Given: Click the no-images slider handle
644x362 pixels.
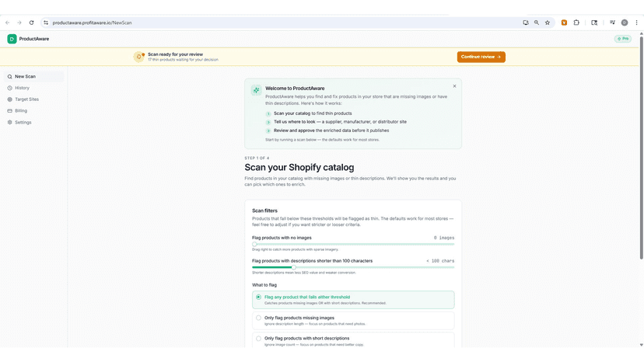Looking at the screenshot, I should [x=254, y=244].
